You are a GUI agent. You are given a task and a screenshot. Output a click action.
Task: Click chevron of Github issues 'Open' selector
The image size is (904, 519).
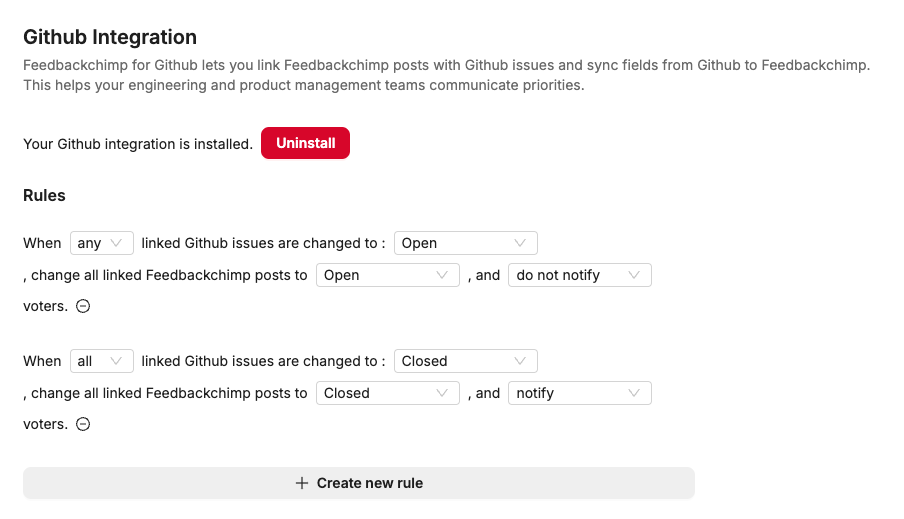point(519,243)
